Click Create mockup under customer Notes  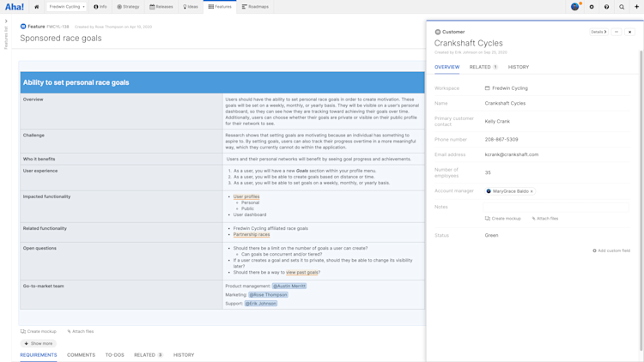point(502,219)
